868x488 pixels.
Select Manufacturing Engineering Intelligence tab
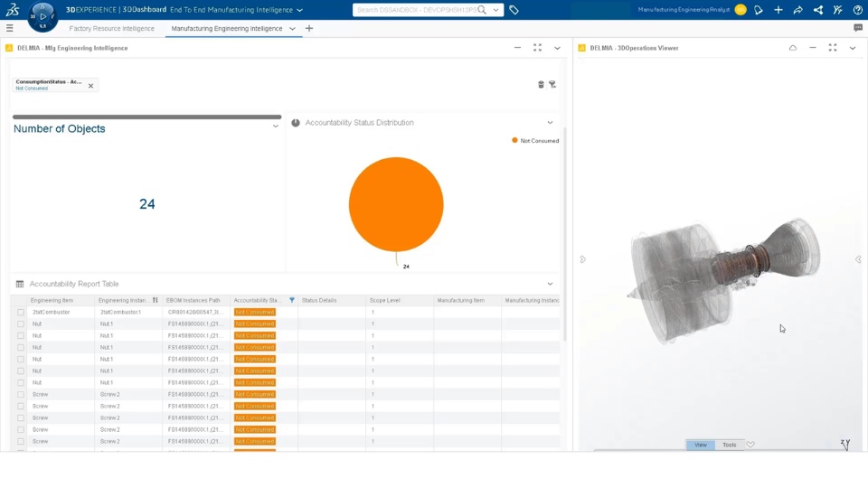coord(226,28)
